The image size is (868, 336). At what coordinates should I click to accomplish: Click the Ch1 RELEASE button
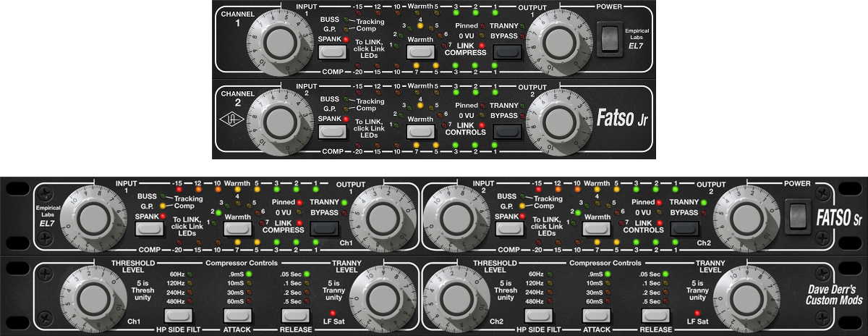coord(294,316)
